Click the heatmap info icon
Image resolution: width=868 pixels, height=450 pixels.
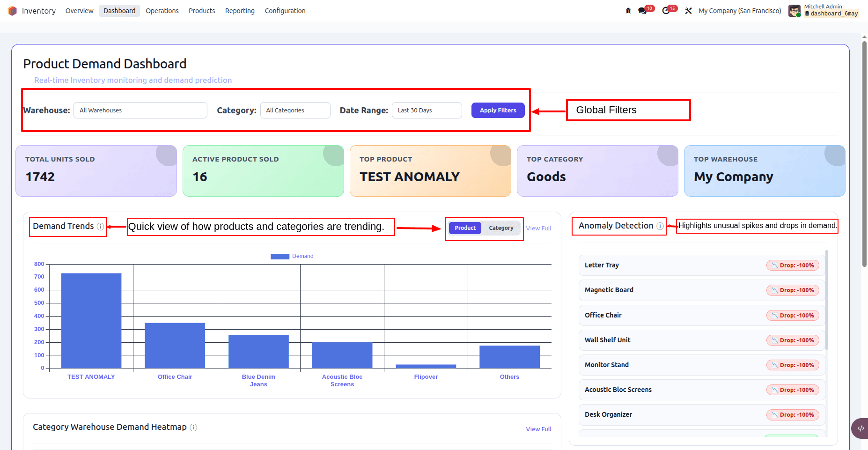point(193,428)
